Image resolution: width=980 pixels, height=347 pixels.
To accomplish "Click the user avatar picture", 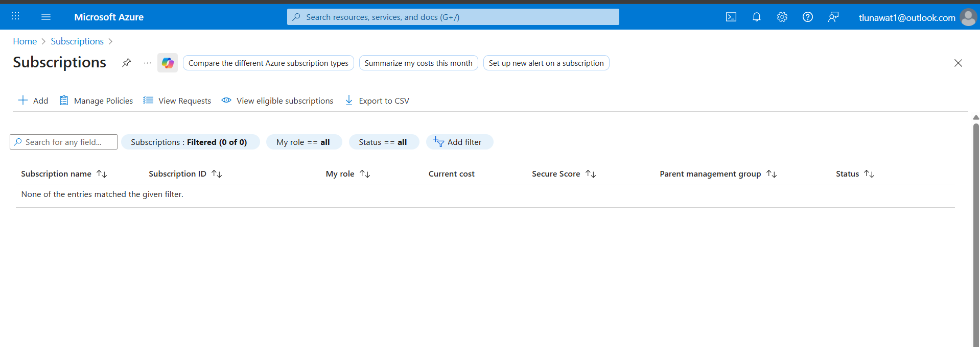I will 968,17.
